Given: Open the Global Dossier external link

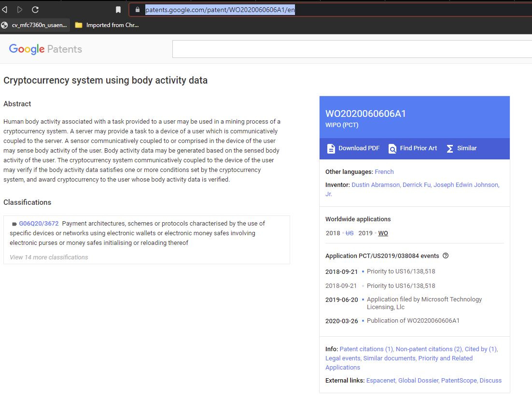Looking at the screenshot, I should click(x=418, y=381).
